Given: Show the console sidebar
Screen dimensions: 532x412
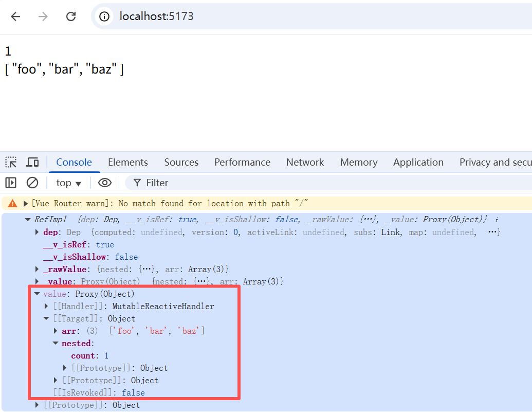Looking at the screenshot, I should pyautogui.click(x=11, y=183).
